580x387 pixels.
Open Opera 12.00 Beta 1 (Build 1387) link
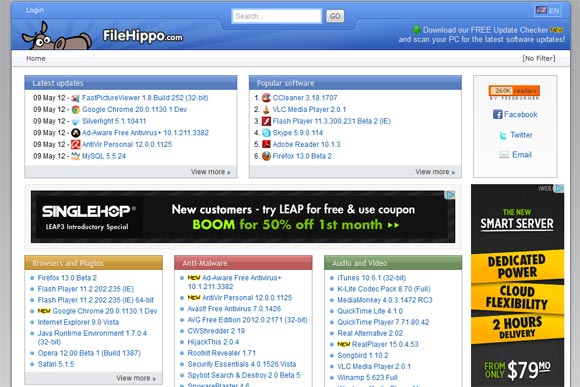[89, 353]
